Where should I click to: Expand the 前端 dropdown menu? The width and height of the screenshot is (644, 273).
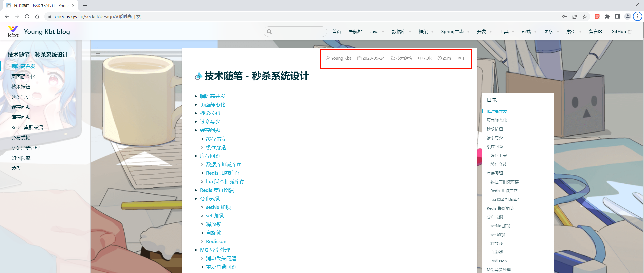pos(529,32)
